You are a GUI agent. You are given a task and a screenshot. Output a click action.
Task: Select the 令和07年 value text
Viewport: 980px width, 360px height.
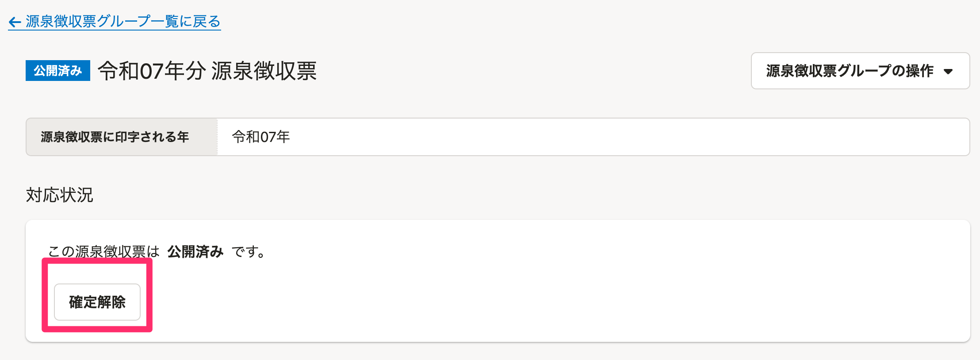261,137
